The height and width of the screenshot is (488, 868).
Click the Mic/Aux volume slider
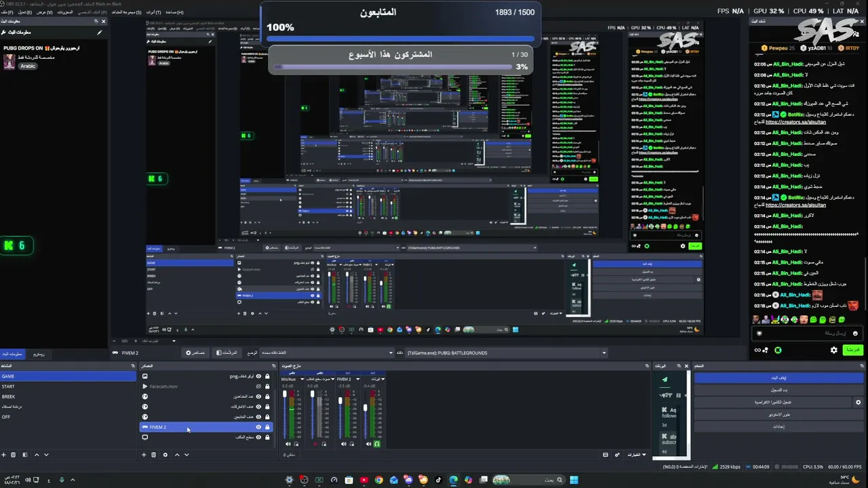tap(285, 413)
